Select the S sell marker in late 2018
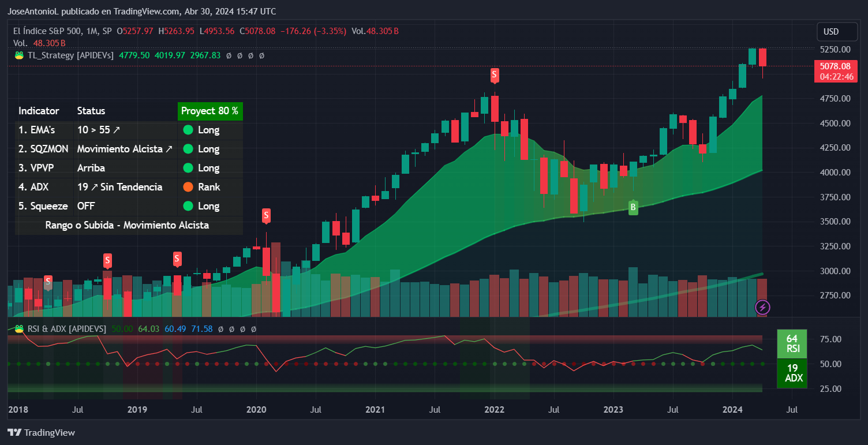 (107, 260)
